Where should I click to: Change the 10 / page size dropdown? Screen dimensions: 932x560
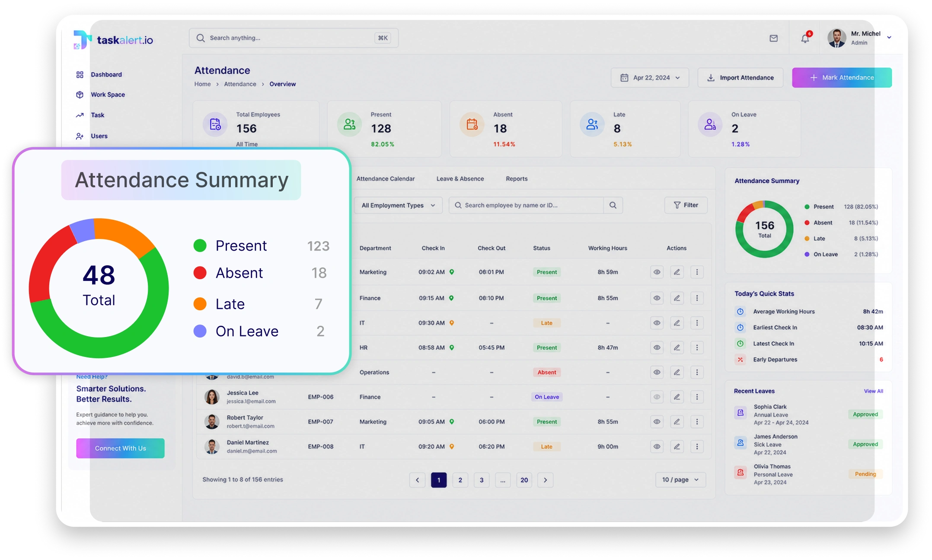(x=680, y=480)
